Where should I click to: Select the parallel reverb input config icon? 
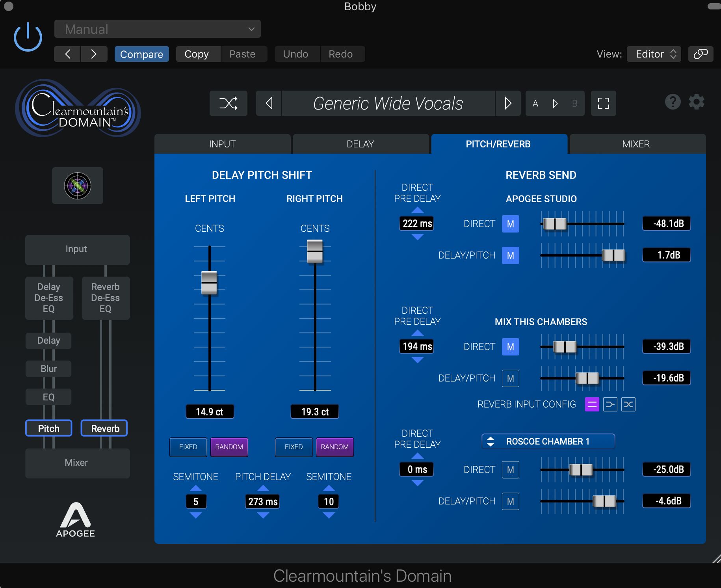click(592, 404)
